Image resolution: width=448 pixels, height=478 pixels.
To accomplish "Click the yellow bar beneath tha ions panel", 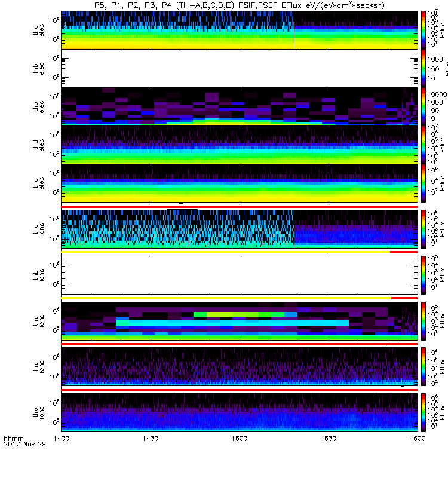I will coord(226,252).
